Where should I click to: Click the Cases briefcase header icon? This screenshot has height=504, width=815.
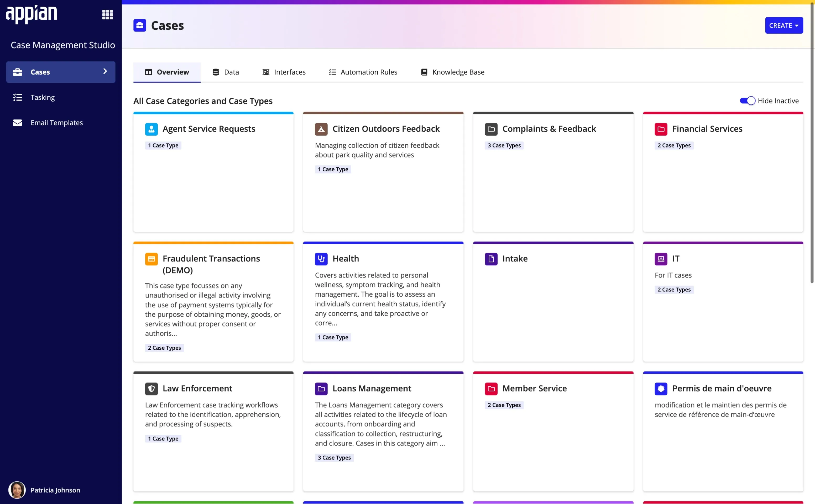click(140, 25)
